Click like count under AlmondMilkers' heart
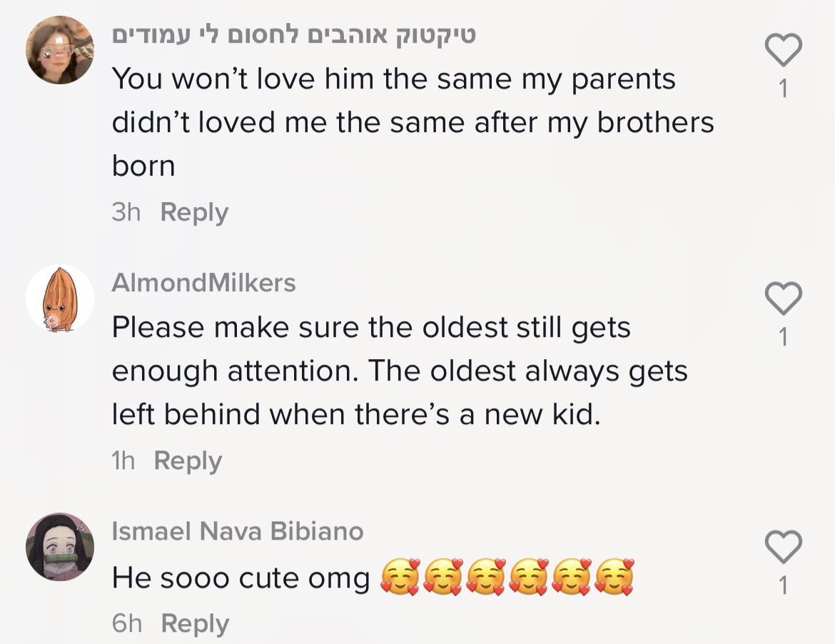835x644 pixels. 784,337
